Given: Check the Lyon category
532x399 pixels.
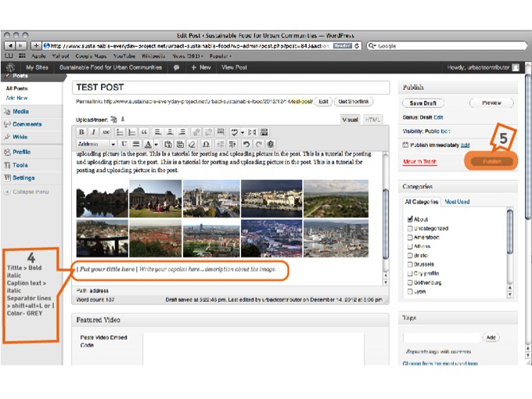Looking at the screenshot, I should coord(410,292).
